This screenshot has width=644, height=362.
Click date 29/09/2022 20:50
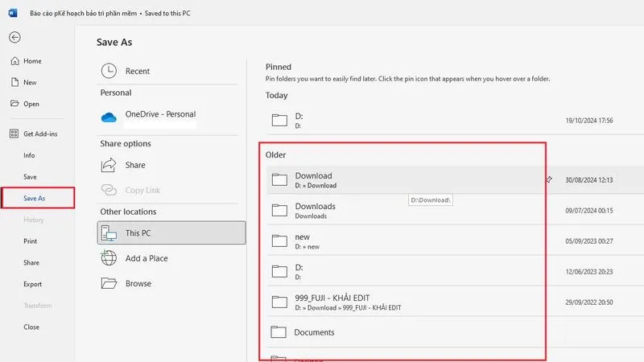[589, 302]
